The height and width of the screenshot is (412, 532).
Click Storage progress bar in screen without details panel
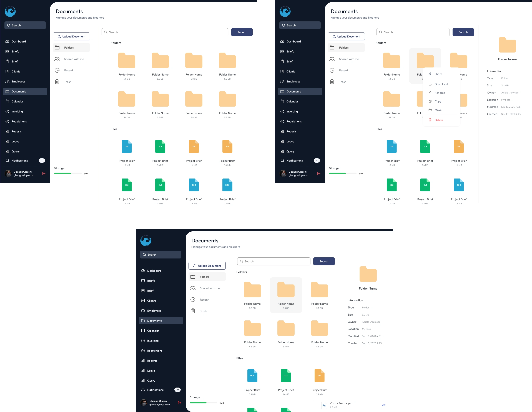68,173
